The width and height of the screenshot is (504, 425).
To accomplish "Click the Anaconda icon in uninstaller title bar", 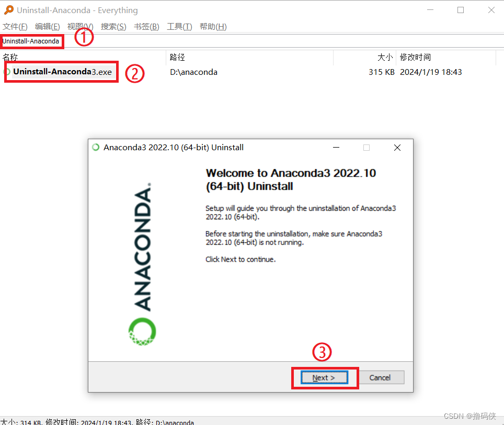I will pyautogui.click(x=96, y=148).
